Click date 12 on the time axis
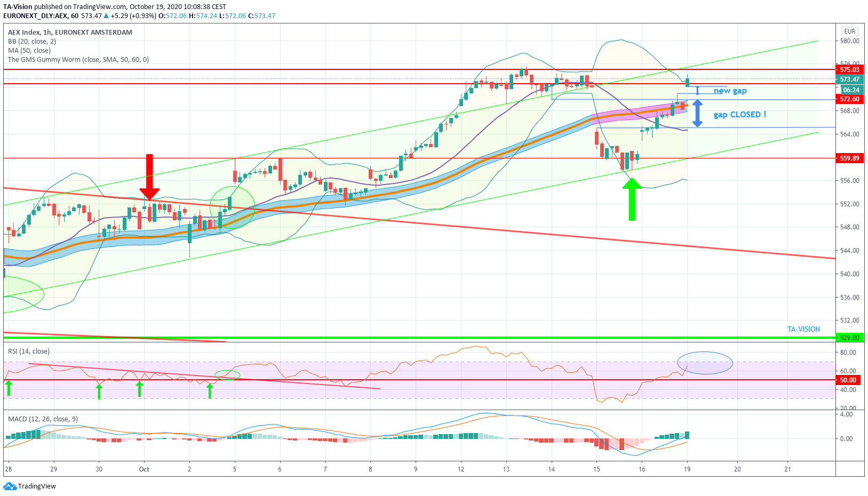This screenshot has height=496, width=868. pos(461,469)
